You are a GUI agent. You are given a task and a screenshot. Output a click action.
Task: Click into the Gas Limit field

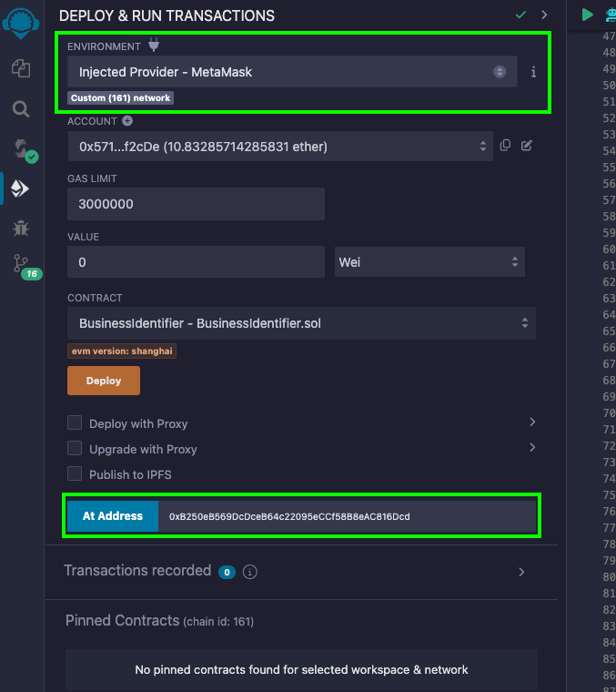click(196, 204)
